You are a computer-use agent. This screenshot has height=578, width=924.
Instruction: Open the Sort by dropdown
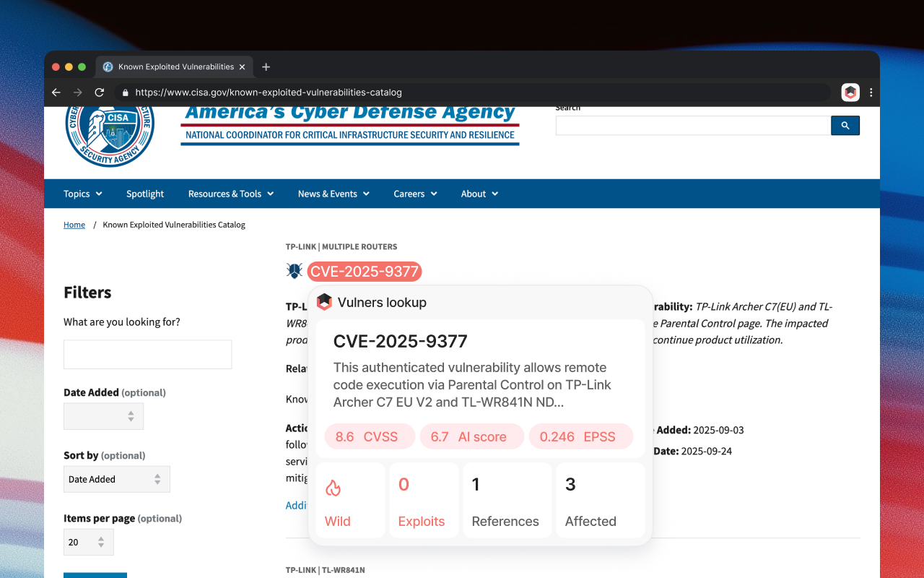click(117, 479)
